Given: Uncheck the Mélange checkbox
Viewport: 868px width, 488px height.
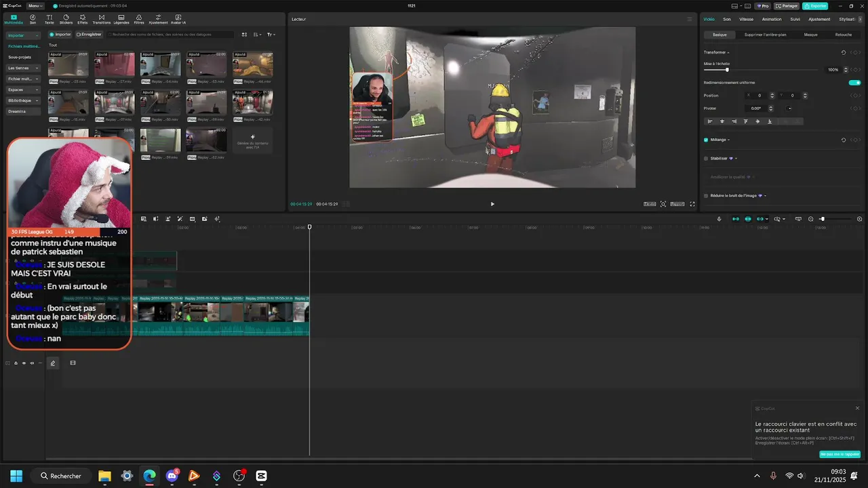Looking at the screenshot, I should 706,140.
